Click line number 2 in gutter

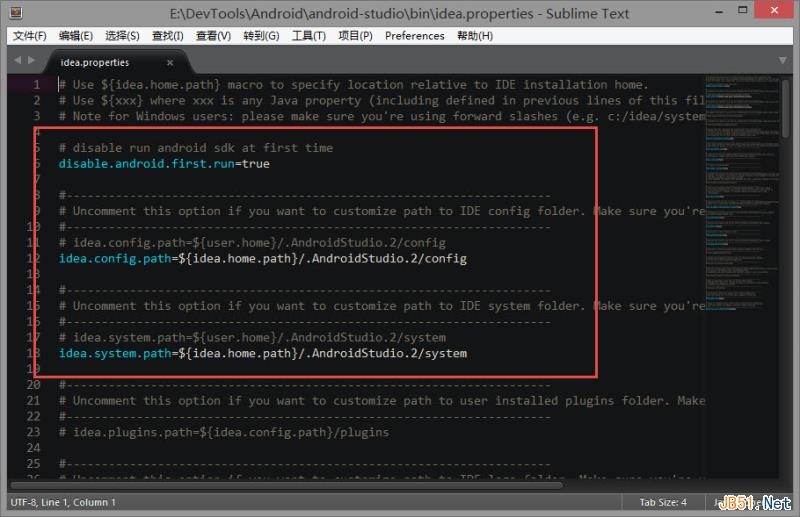[37, 101]
